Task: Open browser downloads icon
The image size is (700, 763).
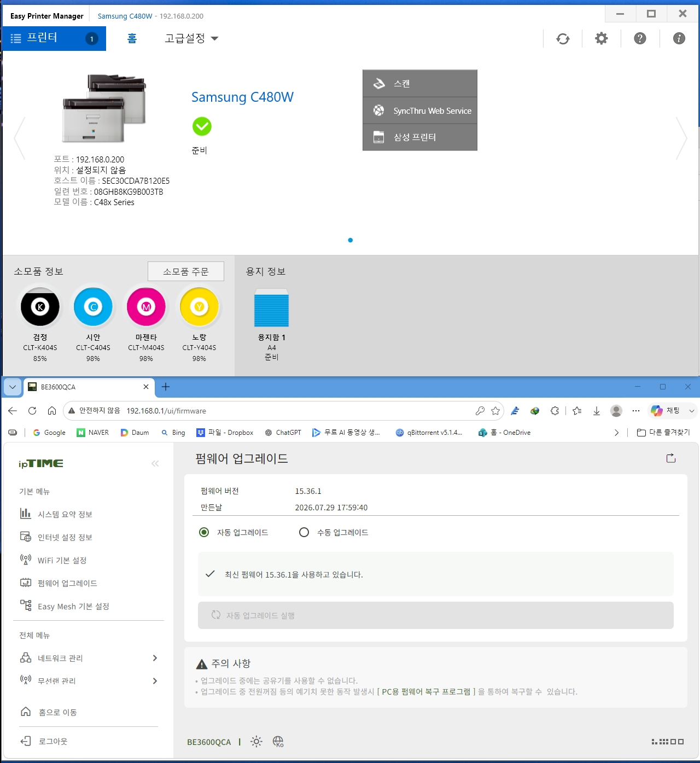Action: (597, 411)
